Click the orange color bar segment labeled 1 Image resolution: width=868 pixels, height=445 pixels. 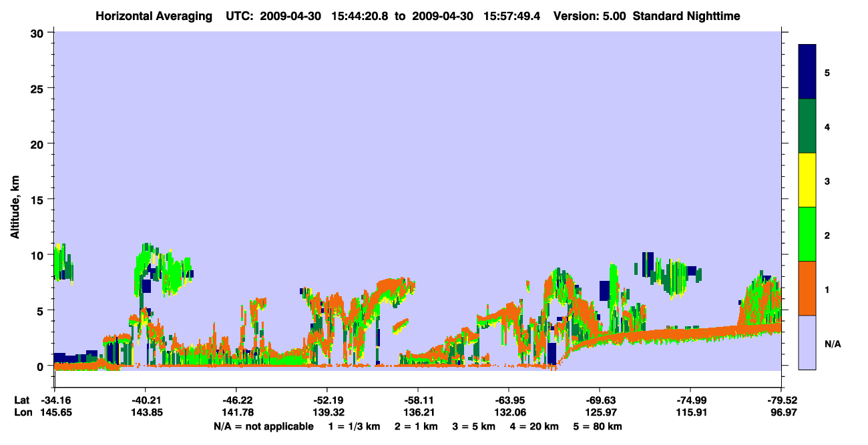[x=807, y=288]
